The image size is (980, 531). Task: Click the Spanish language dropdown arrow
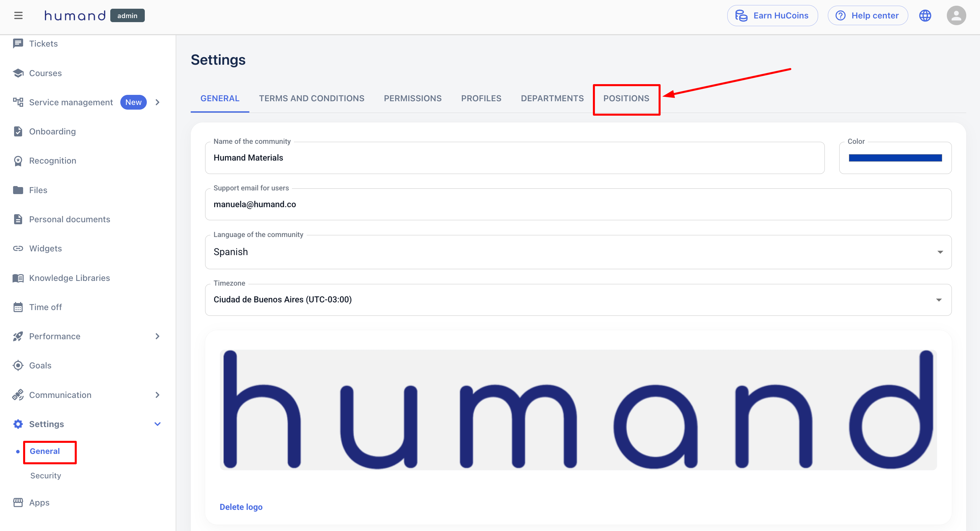940,252
